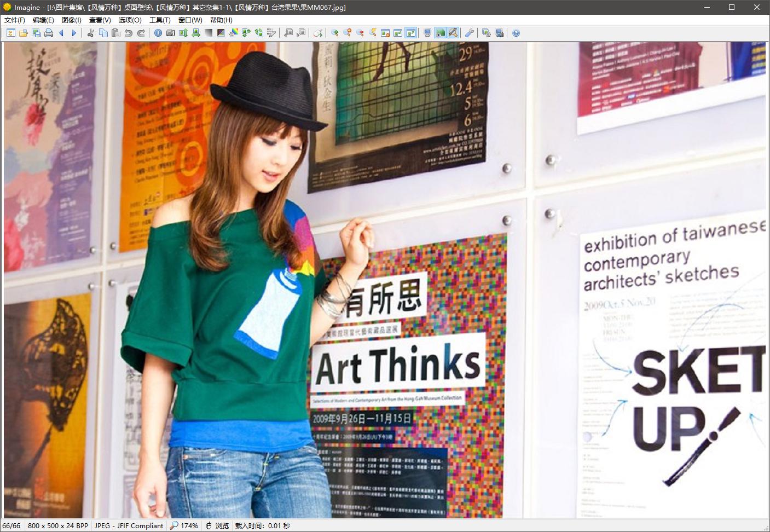Go to previous image with left arrow

point(61,33)
